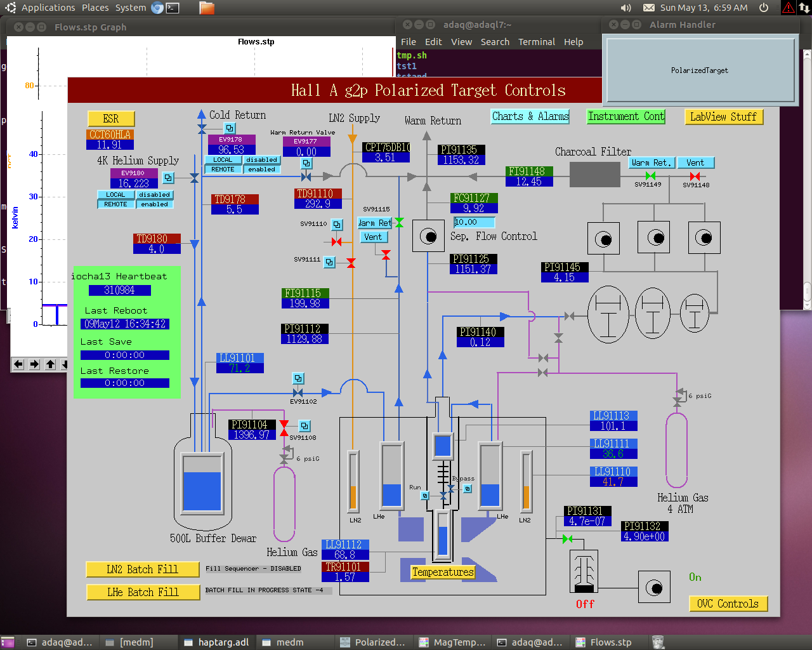This screenshot has height=650, width=812.
Task: Click the red SV91110 valve symbol
Action: pyautogui.click(x=336, y=242)
